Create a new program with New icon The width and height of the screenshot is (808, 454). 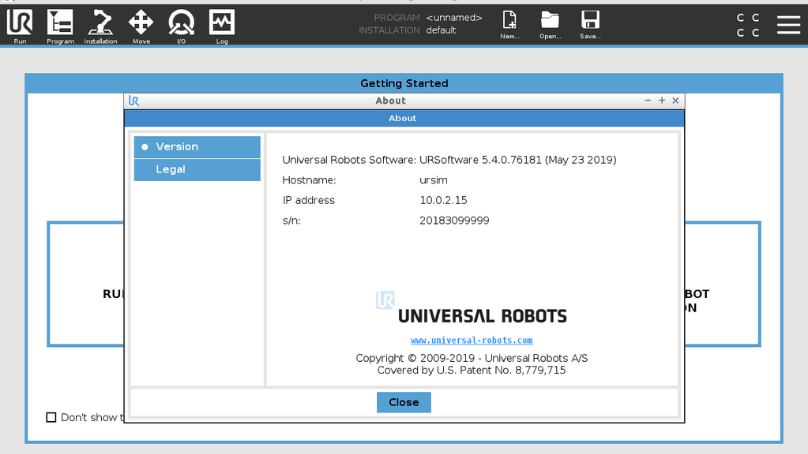click(510, 25)
